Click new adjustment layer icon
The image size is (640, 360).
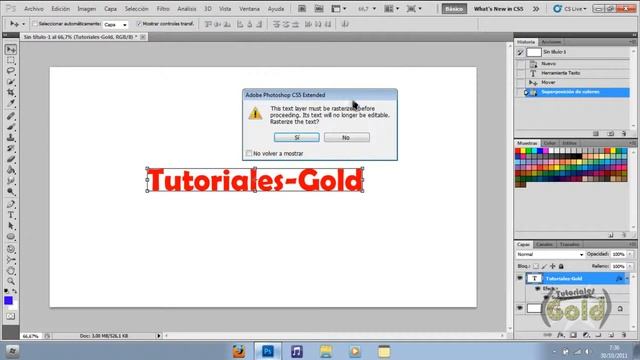click(586, 335)
